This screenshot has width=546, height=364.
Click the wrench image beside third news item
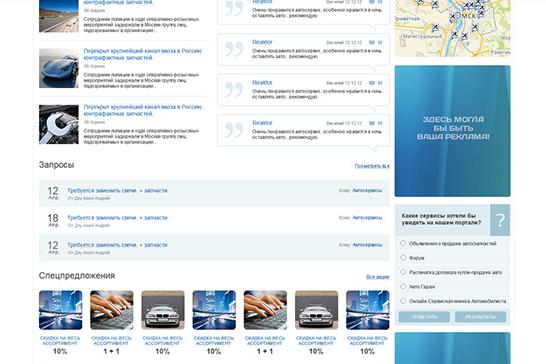pos(59,124)
